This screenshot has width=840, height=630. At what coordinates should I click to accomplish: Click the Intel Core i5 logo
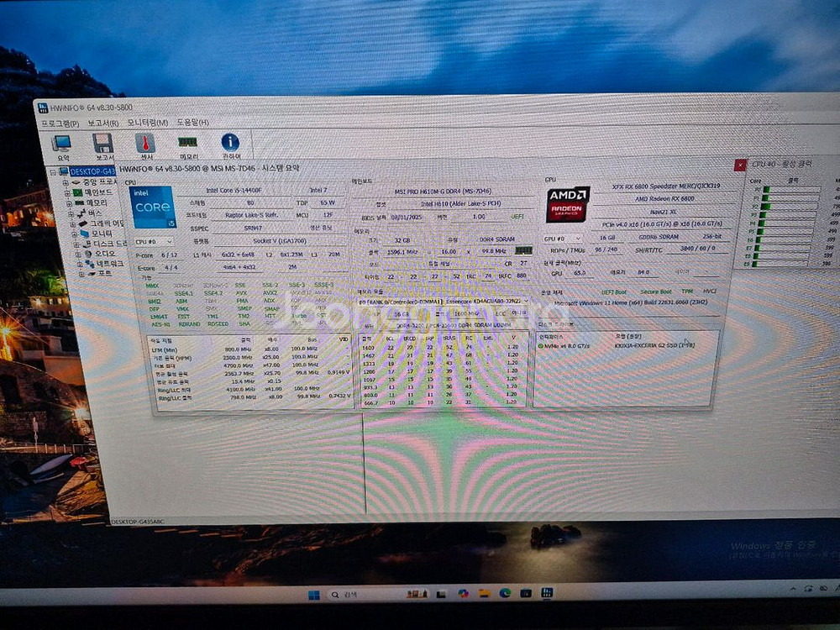(154, 207)
